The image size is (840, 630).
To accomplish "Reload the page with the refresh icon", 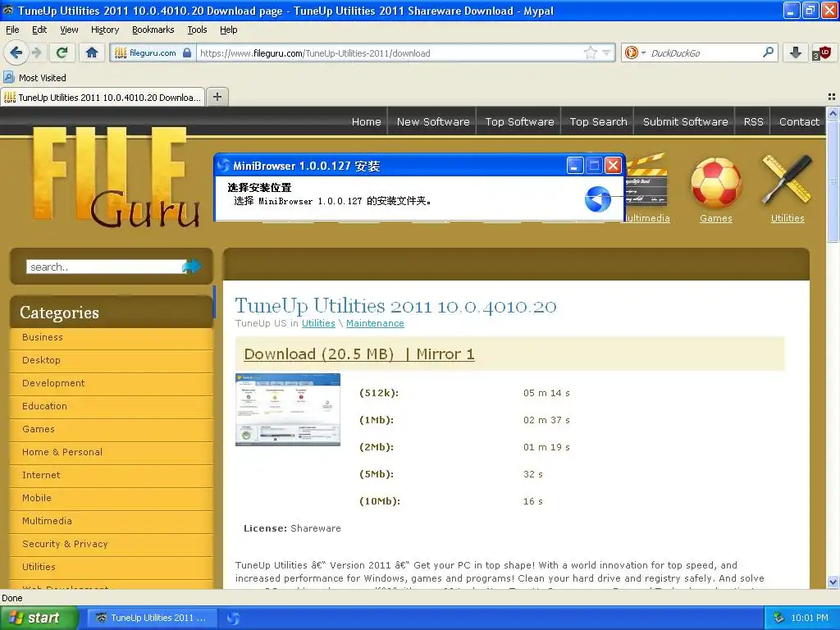I will click(62, 52).
